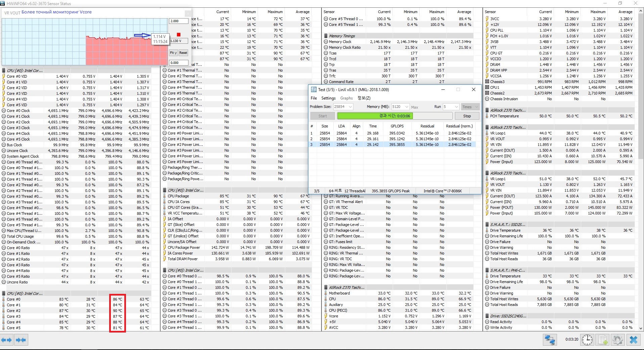Click the Reset button in graph window
This screenshot has width=644, height=350.
pos(183,53)
